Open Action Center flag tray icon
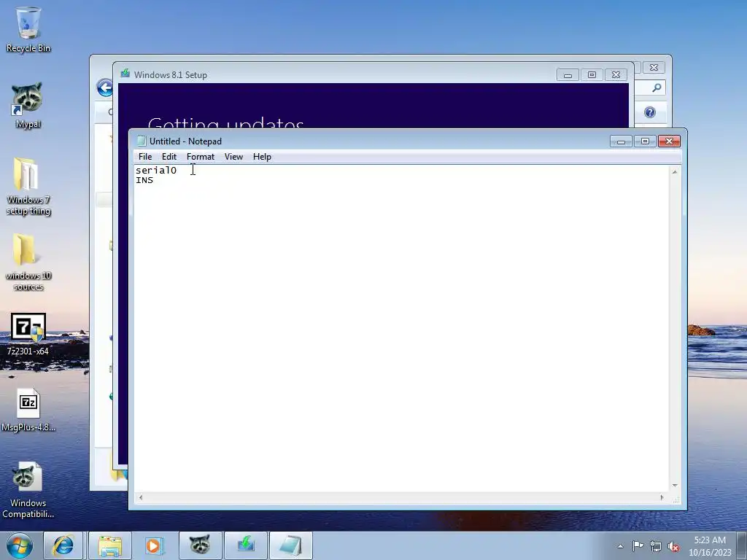Viewport: 747px width, 560px height. (638, 546)
